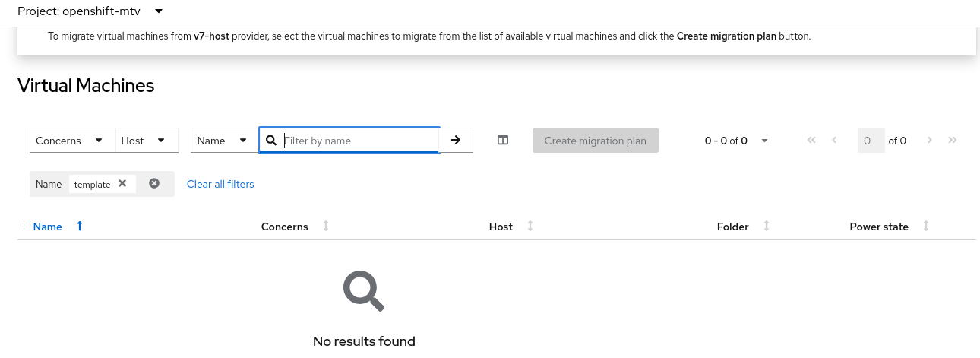Open the Name filter type dropdown
The height and width of the screenshot is (358, 980).
coord(222,141)
